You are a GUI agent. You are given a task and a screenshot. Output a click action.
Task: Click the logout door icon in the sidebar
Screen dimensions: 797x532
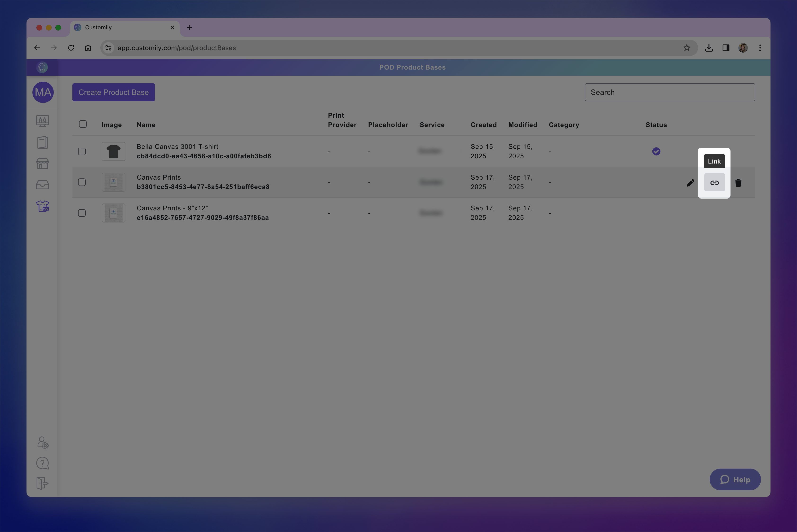point(42,483)
